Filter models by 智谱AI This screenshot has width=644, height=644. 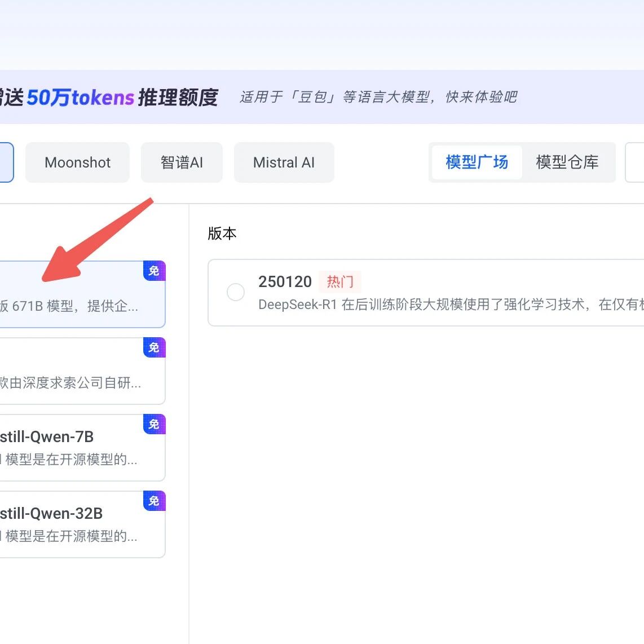tap(182, 162)
